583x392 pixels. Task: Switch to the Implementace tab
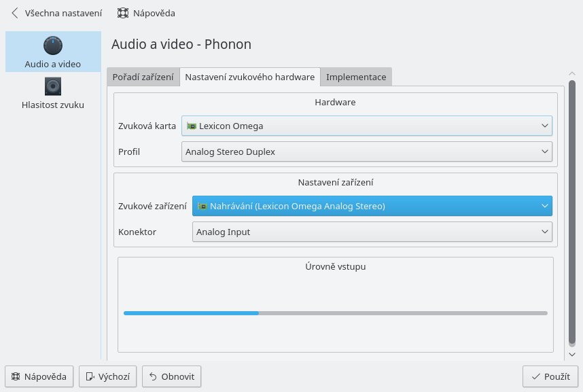356,77
